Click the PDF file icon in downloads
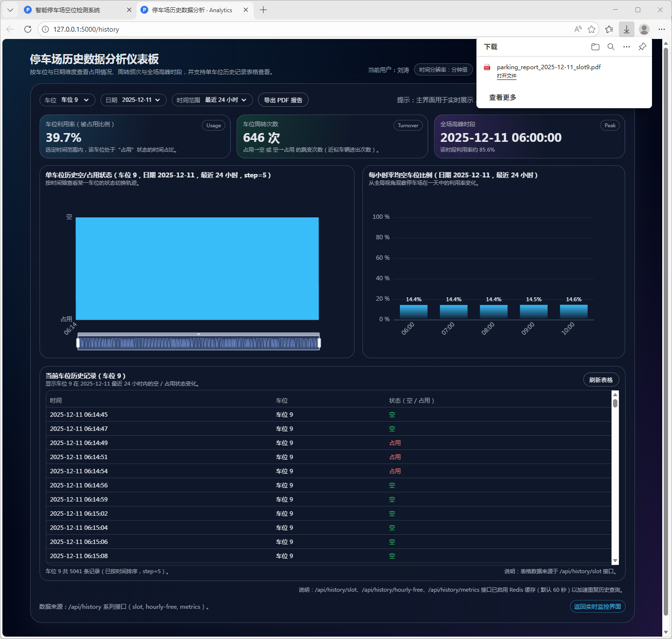The height and width of the screenshot is (639, 672). pos(487,68)
